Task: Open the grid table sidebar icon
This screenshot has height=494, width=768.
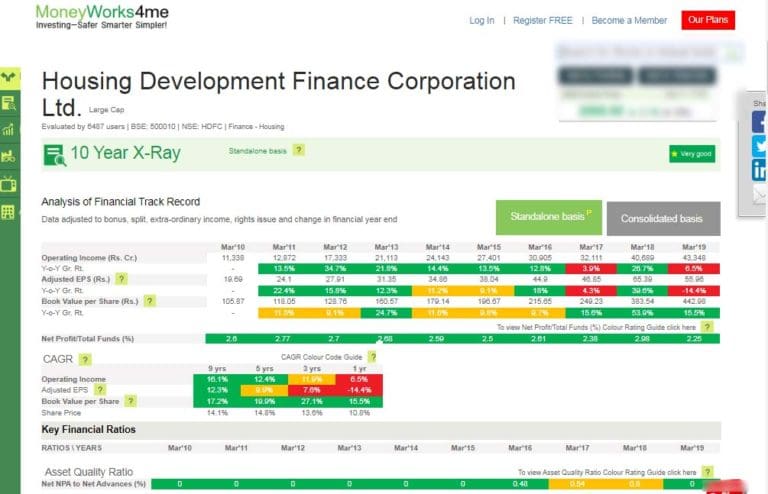Action: click(8, 212)
